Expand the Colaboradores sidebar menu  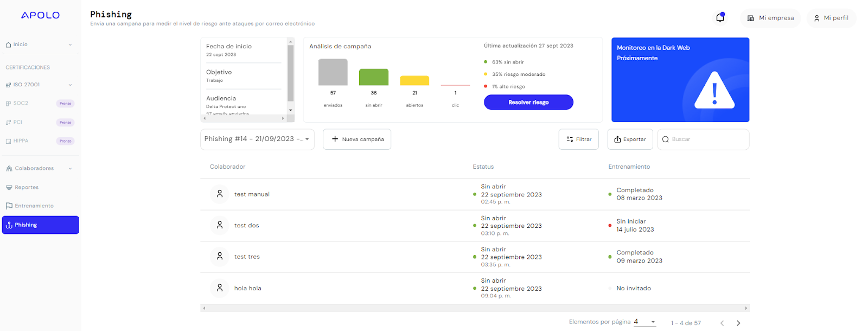coord(39,168)
